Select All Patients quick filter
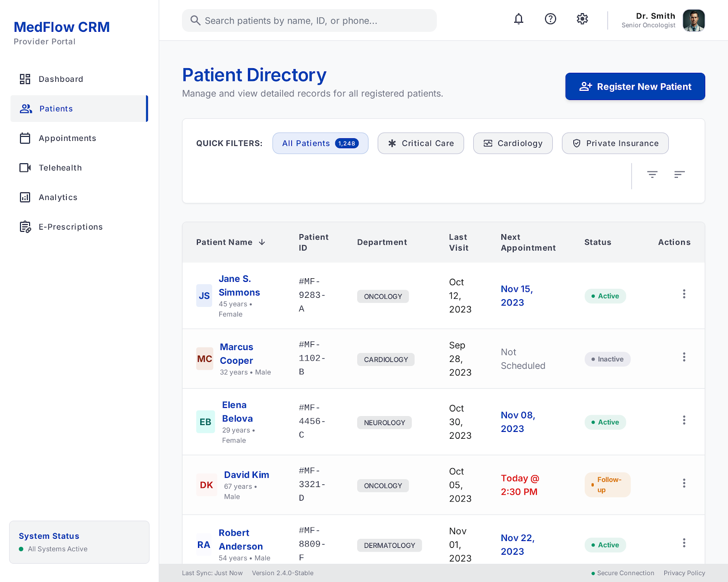 [x=320, y=143]
